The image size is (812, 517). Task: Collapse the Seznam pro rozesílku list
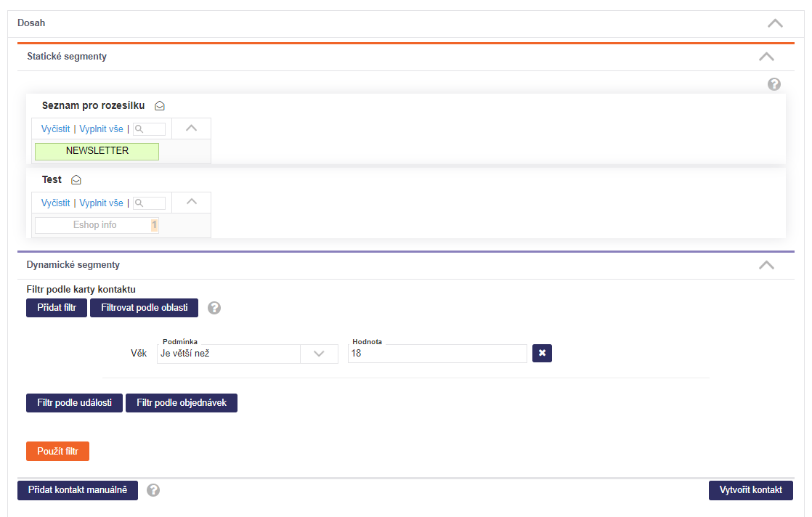tap(191, 129)
